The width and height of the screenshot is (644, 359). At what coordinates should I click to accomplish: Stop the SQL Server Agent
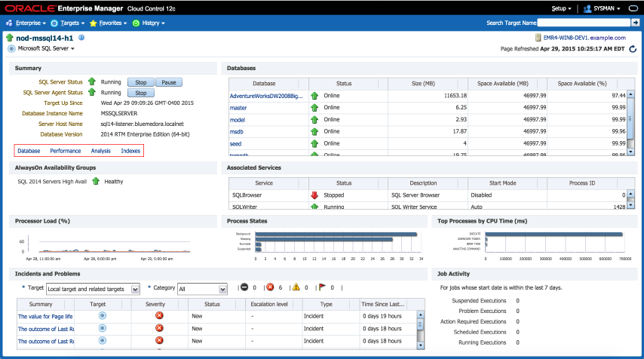[x=141, y=93]
